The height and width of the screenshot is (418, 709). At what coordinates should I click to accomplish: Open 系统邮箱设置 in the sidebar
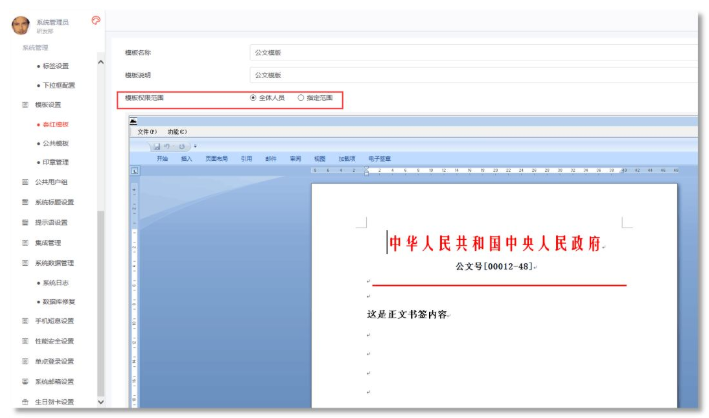(54, 381)
